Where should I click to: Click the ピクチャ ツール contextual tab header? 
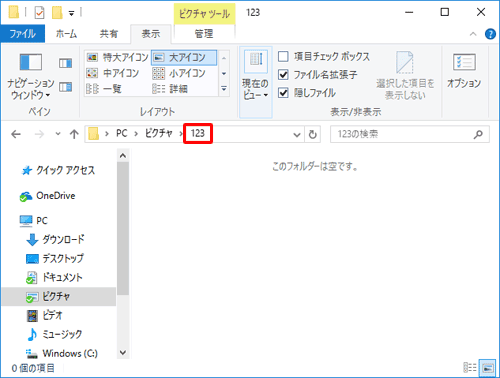coord(204,14)
